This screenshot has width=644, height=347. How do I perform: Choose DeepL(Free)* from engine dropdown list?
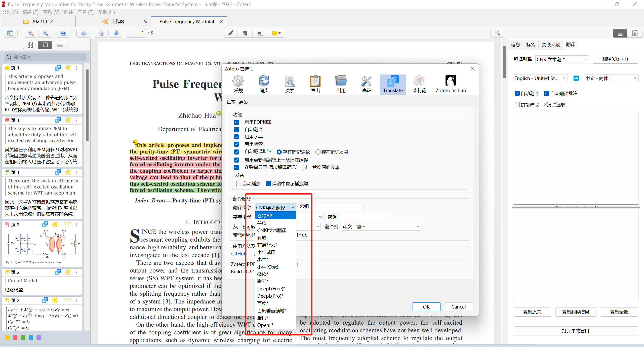coord(271,289)
